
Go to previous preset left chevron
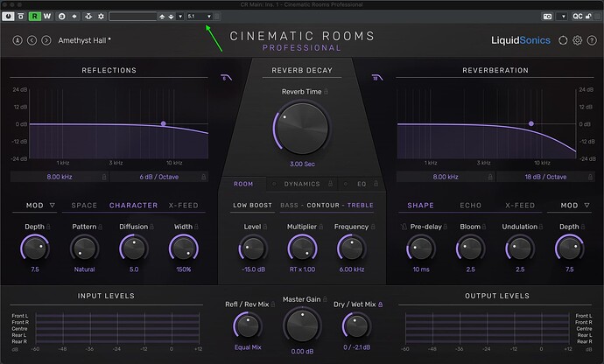32,40
